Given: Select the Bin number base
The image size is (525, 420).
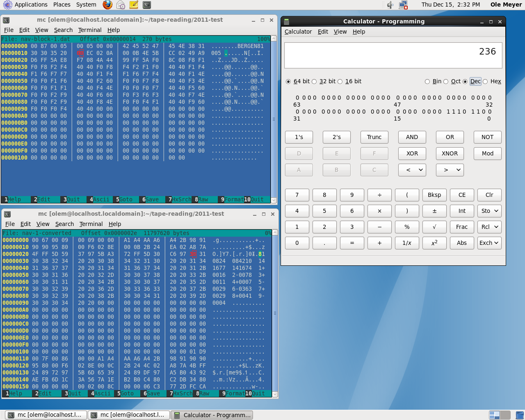Looking at the screenshot, I should 427,82.
